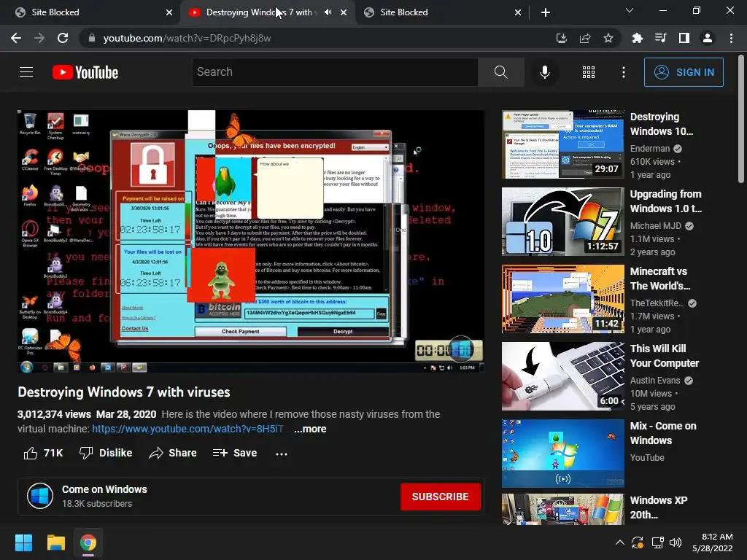Open the YouTube guide hamburger menu
747x560 pixels.
(26, 72)
